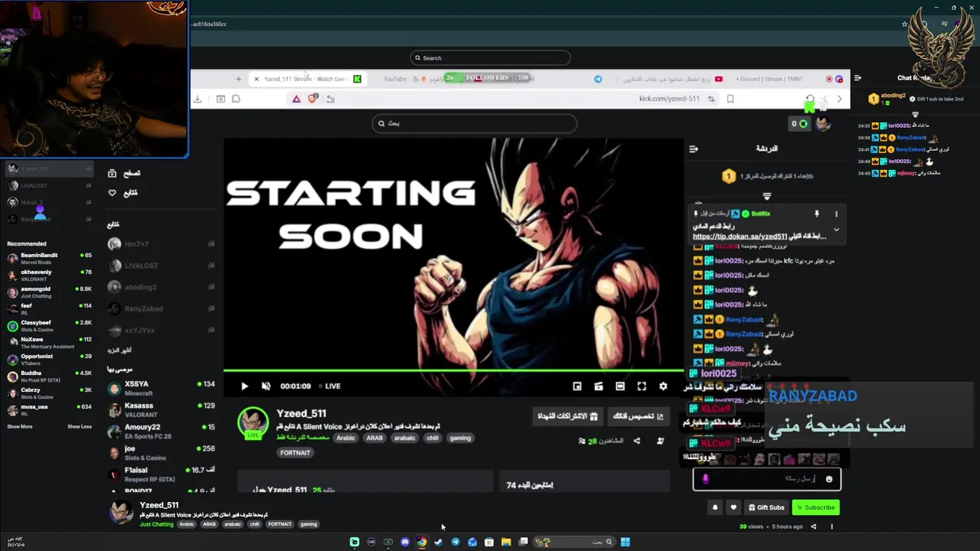Click the Arabic search box on inner Kick page

coord(474,123)
